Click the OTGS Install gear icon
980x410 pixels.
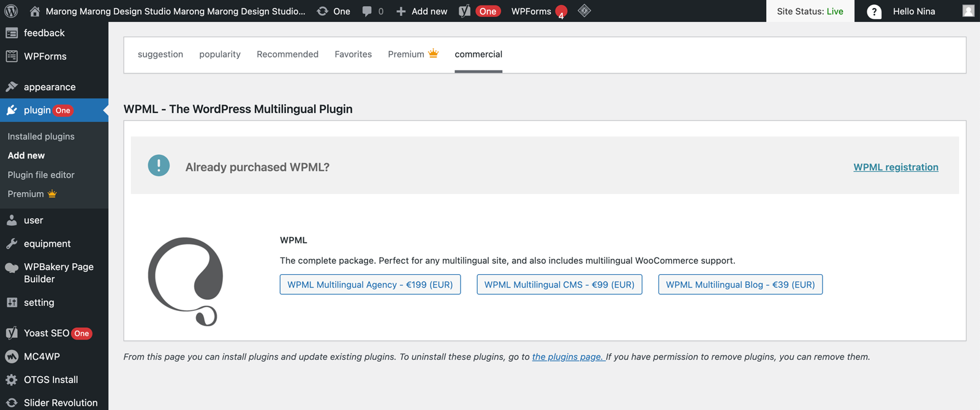[x=12, y=379]
